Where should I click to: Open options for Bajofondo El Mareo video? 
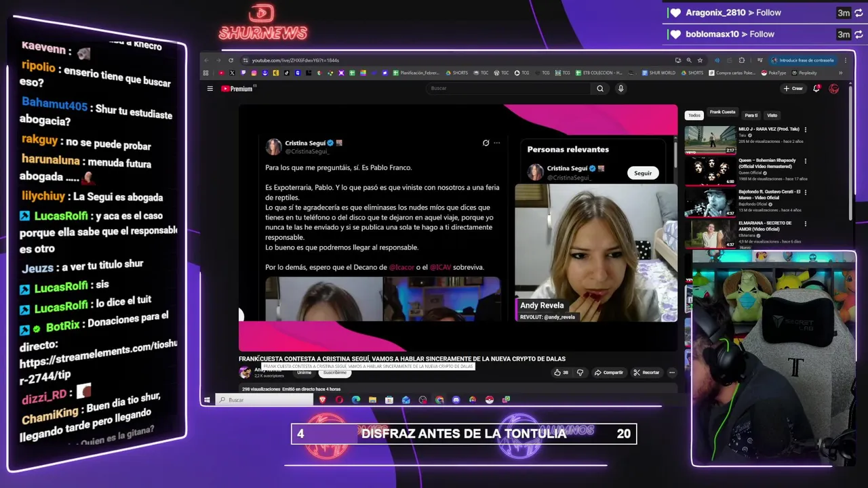[806, 192]
